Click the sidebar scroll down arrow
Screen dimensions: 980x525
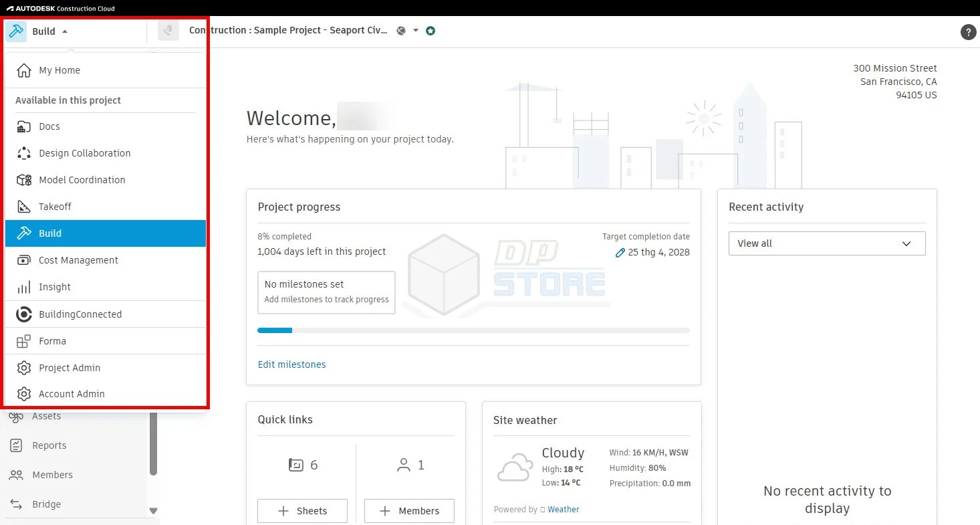(x=153, y=511)
